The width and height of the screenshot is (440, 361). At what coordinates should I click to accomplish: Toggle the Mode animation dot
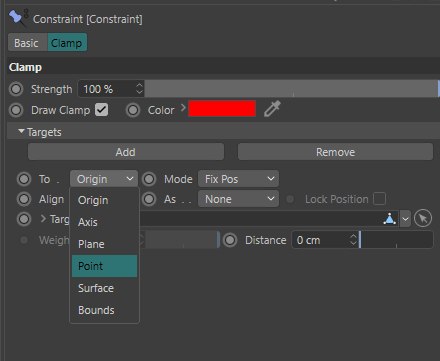point(149,179)
